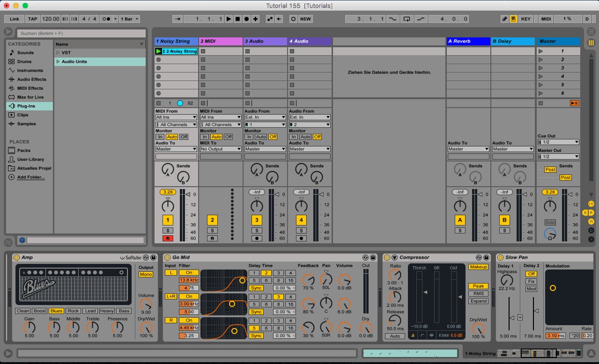
Task: Click the Stop button in the transport
Action: pos(237,19)
